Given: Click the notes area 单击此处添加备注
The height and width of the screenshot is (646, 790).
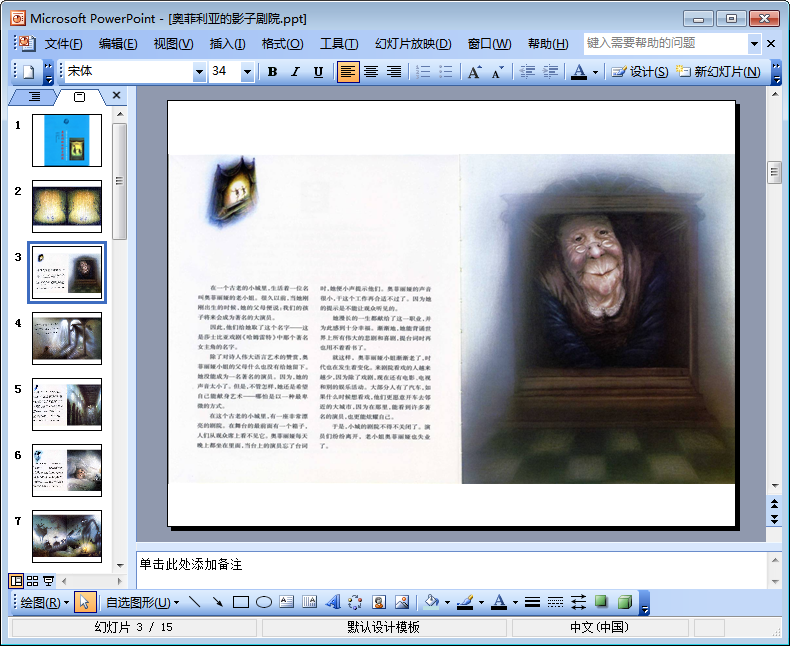Looking at the screenshot, I should point(190,564).
